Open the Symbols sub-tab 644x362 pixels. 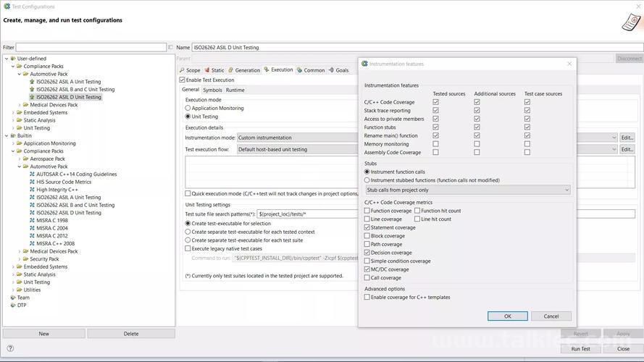tap(212, 90)
